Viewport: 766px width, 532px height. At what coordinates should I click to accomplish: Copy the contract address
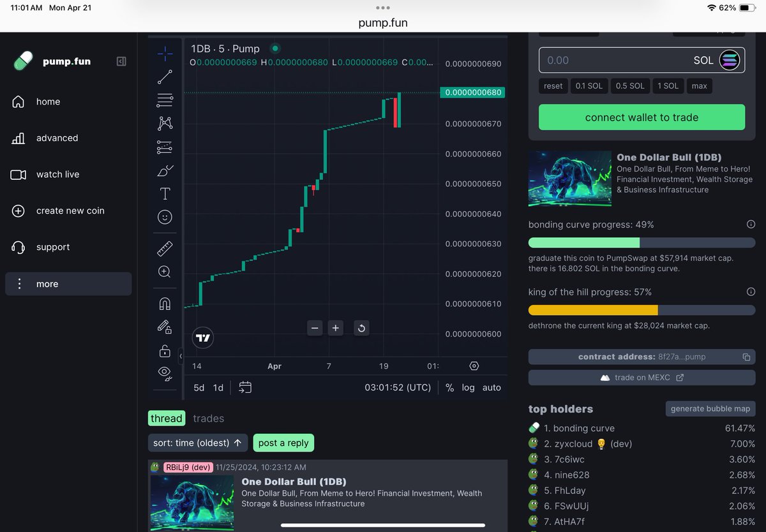746,357
